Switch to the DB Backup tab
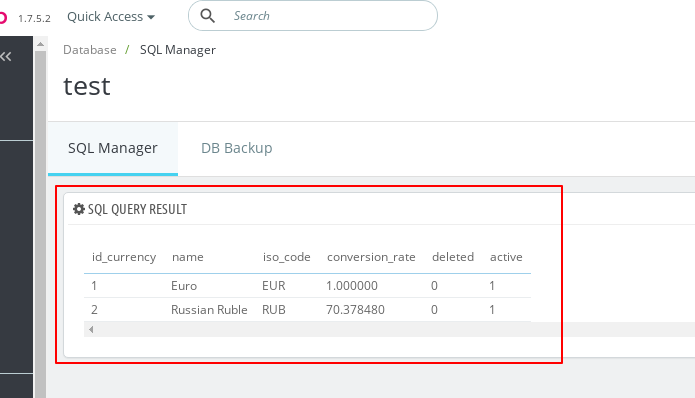The image size is (695, 398). tap(237, 148)
